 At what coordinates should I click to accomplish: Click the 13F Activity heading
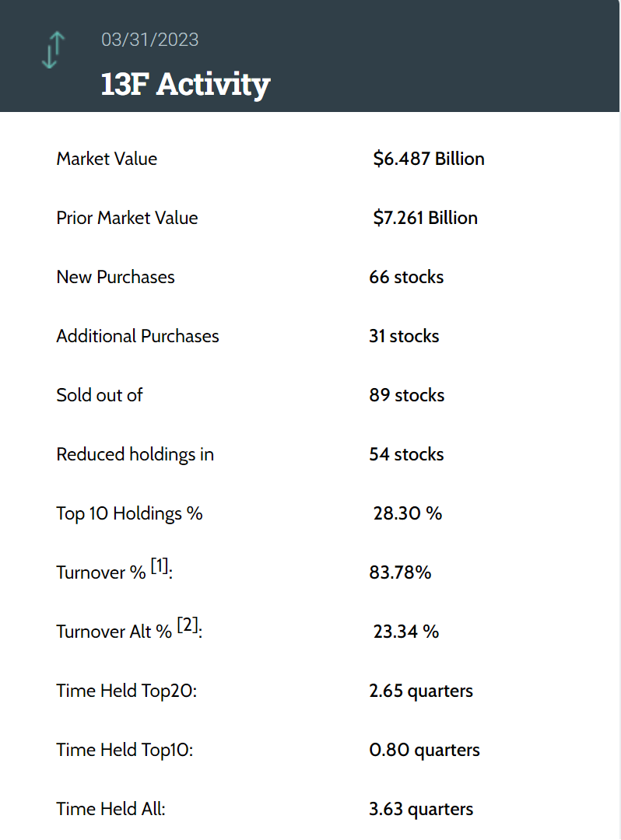coord(185,84)
